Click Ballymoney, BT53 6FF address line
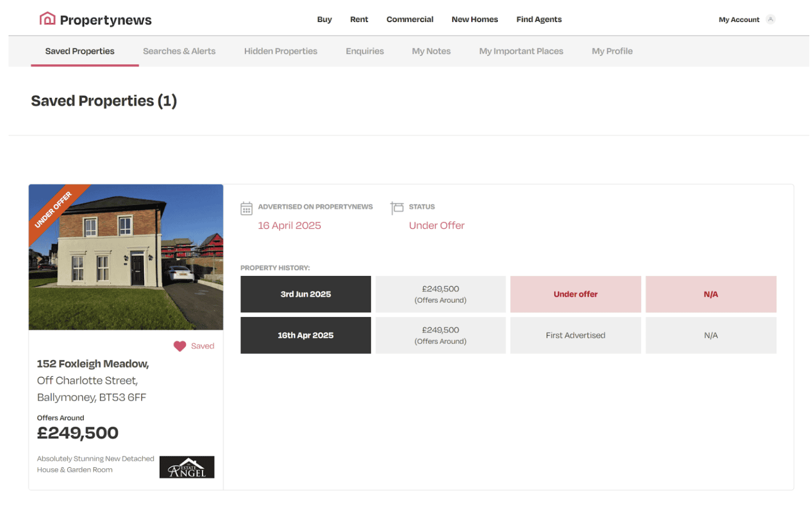 (92, 397)
